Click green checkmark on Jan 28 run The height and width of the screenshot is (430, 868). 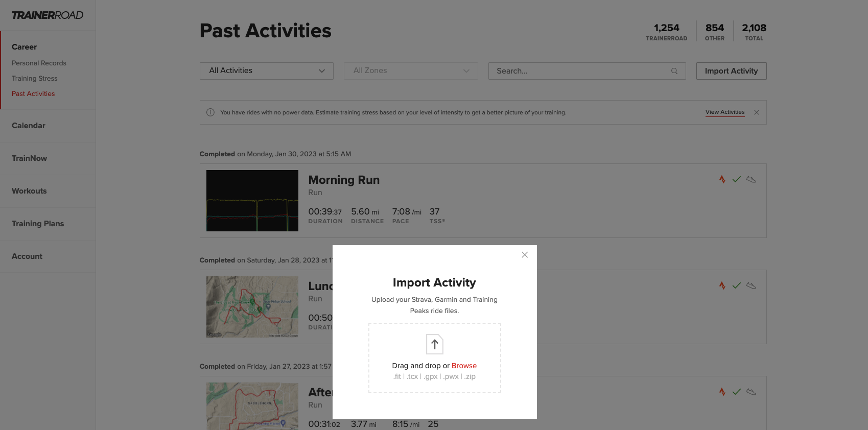[737, 285]
